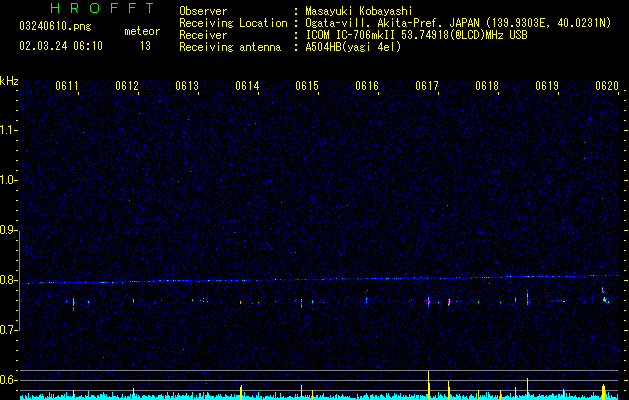Click the tallest yellow spike at 0617

(428, 385)
